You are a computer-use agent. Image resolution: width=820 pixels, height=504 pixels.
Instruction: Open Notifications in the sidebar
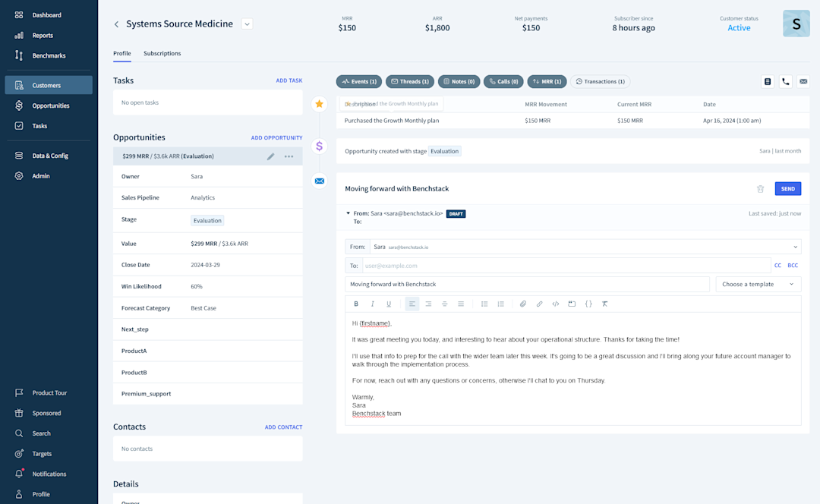(x=49, y=474)
